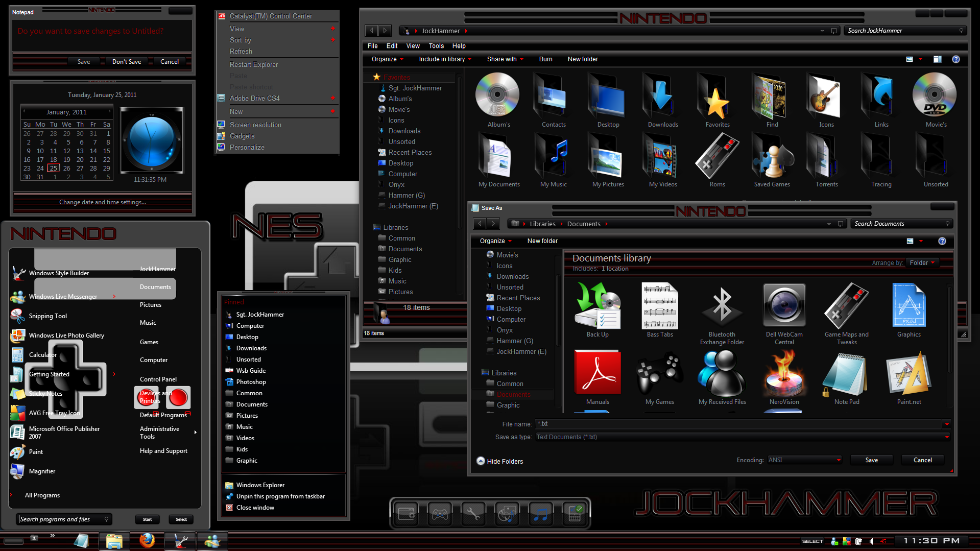Screen dimensions: 980x551
Task: Click the volume icon in system tray
Action: coord(871,541)
